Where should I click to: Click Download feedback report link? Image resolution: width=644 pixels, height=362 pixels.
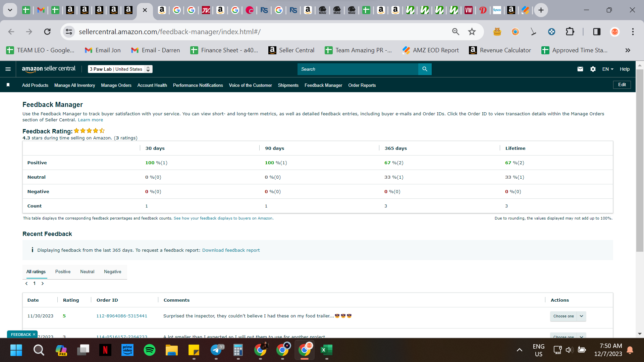click(231, 250)
